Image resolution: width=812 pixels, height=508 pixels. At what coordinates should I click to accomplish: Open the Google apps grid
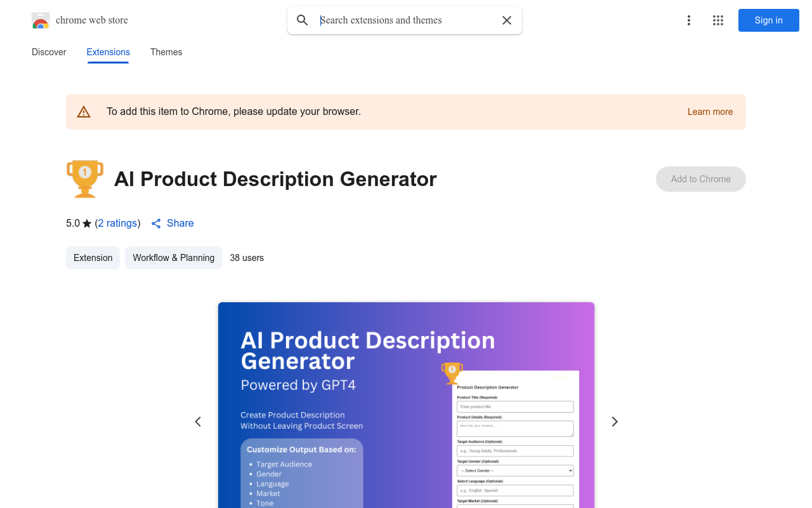coord(718,20)
